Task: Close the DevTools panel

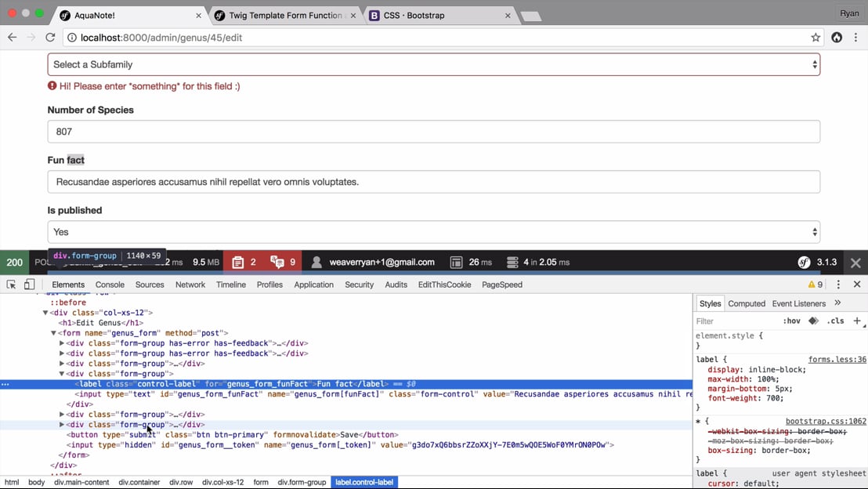Action: [x=857, y=284]
